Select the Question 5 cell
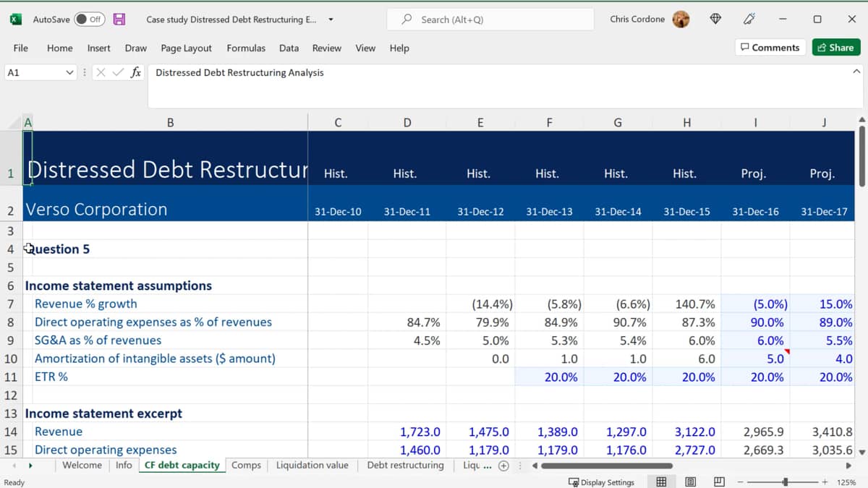Viewport: 868px width, 488px height. coord(58,249)
